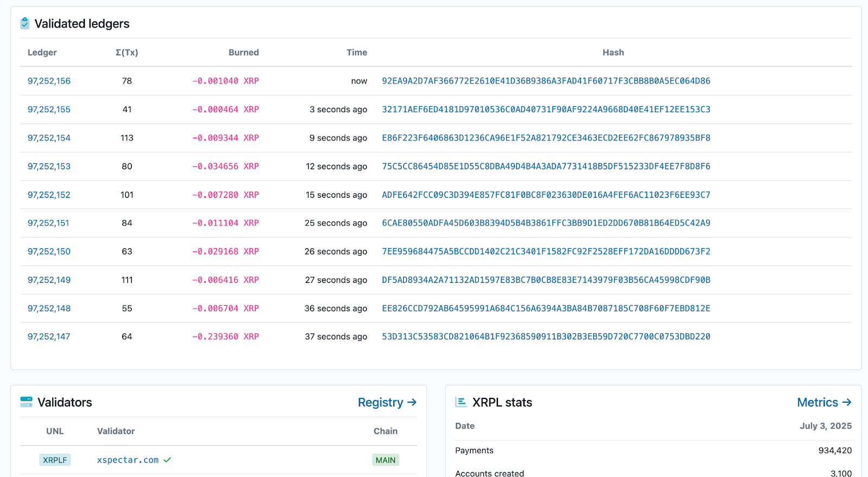Open hash starting with 32171AEF6ED4

546,109
